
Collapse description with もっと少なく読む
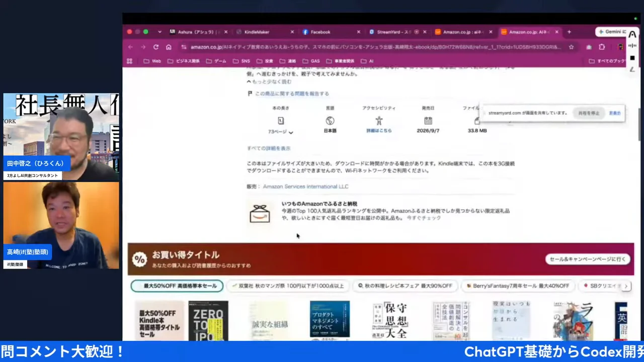point(269,81)
